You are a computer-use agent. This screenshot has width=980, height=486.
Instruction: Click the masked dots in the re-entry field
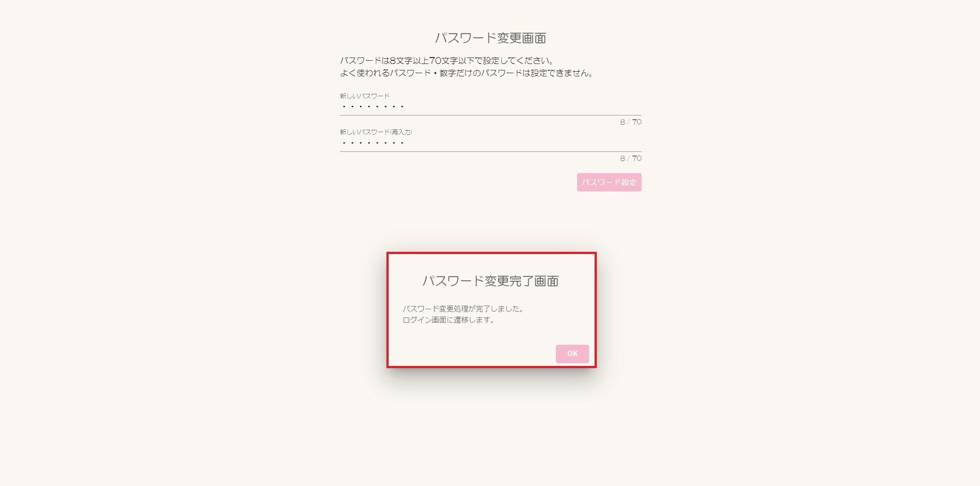373,143
